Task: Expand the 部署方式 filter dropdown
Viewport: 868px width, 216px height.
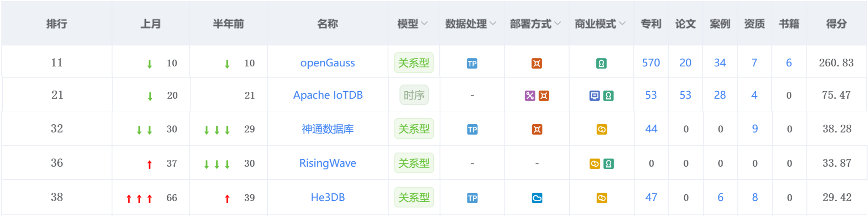Action: click(535, 24)
